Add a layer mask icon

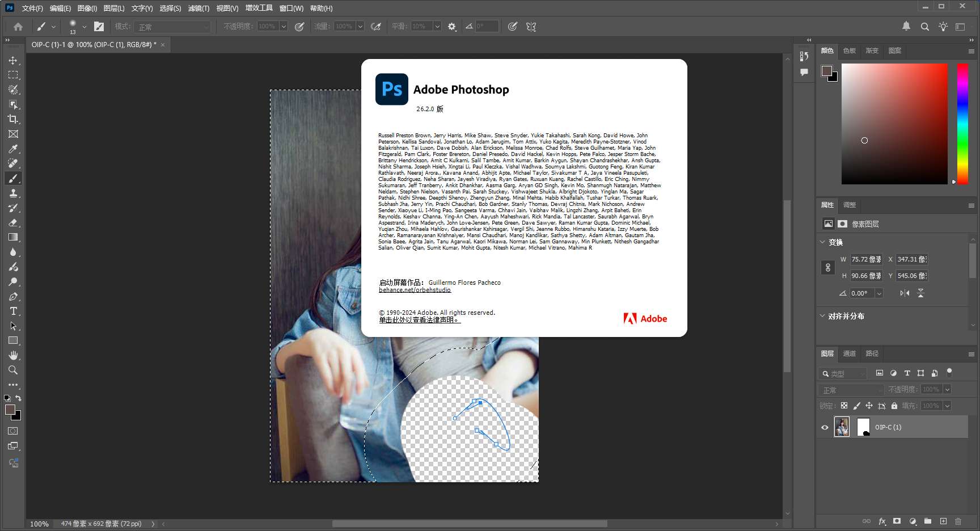tap(897, 521)
